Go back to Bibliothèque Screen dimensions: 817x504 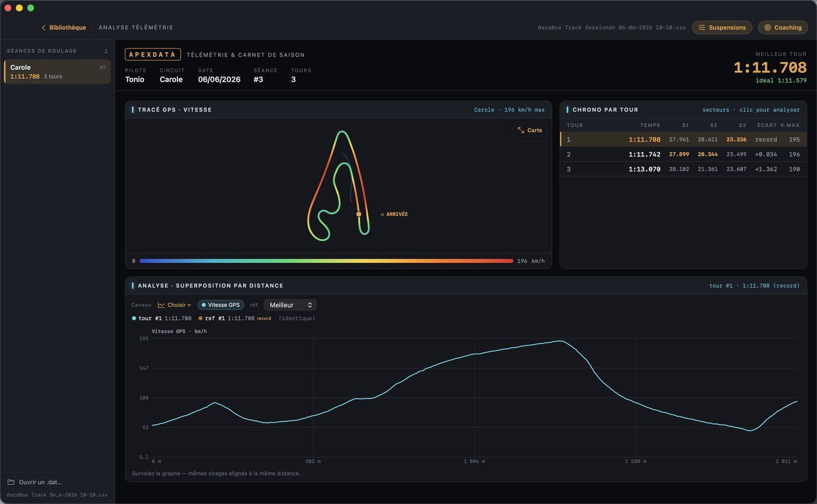tap(64, 28)
